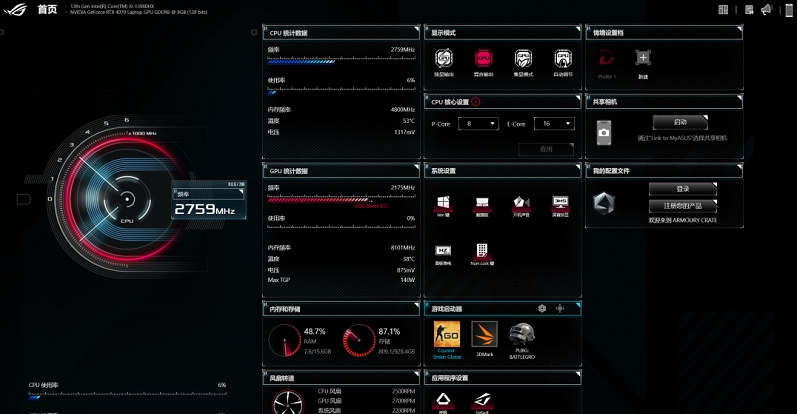Click the 首页 home title
The height and width of the screenshot is (414, 798).
click(x=46, y=9)
